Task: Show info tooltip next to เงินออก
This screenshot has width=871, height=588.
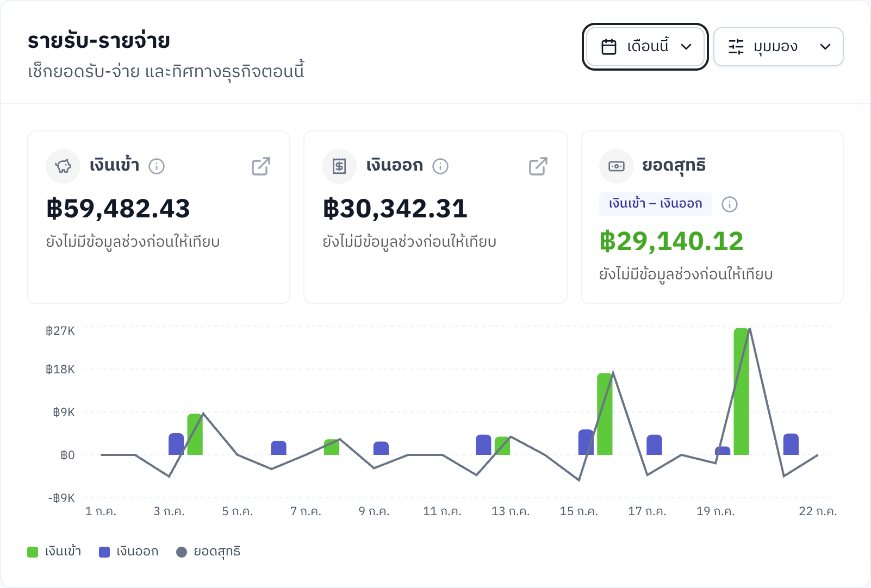Action: click(440, 166)
